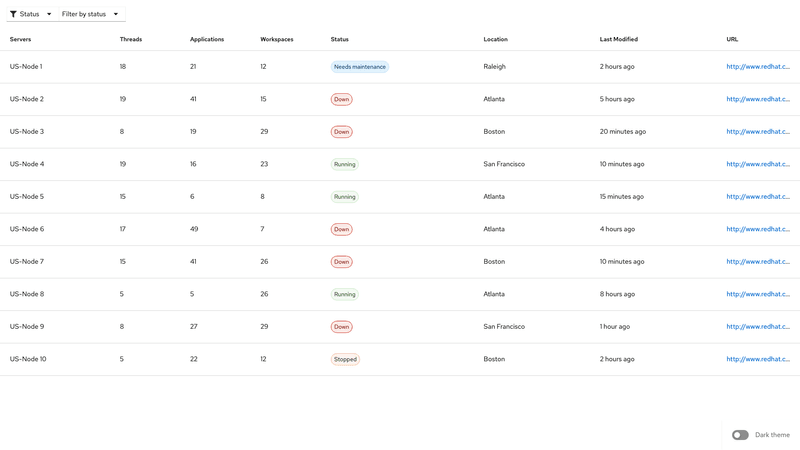Select the US-Node 3 server name cell
The height and width of the screenshot is (450, 800).
27,132
